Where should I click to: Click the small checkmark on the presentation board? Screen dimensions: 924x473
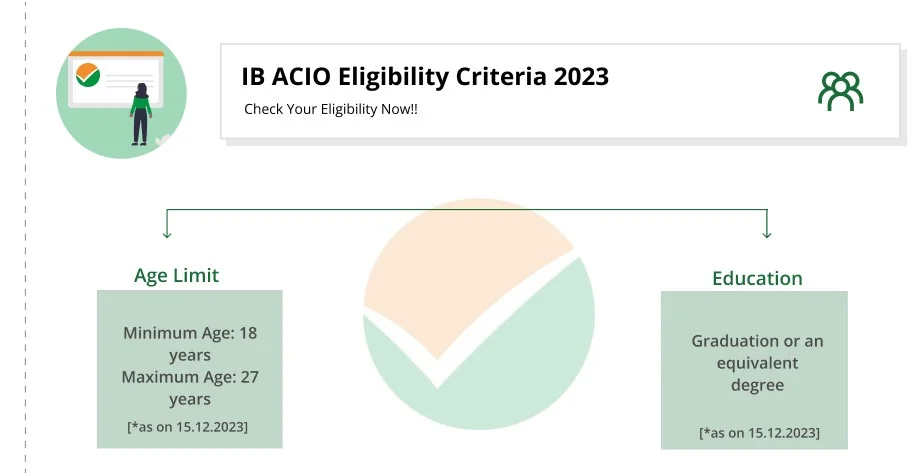tap(88, 73)
